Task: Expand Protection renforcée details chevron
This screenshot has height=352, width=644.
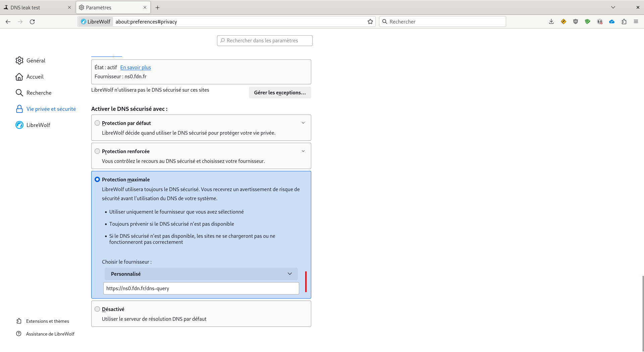Action: click(x=303, y=151)
